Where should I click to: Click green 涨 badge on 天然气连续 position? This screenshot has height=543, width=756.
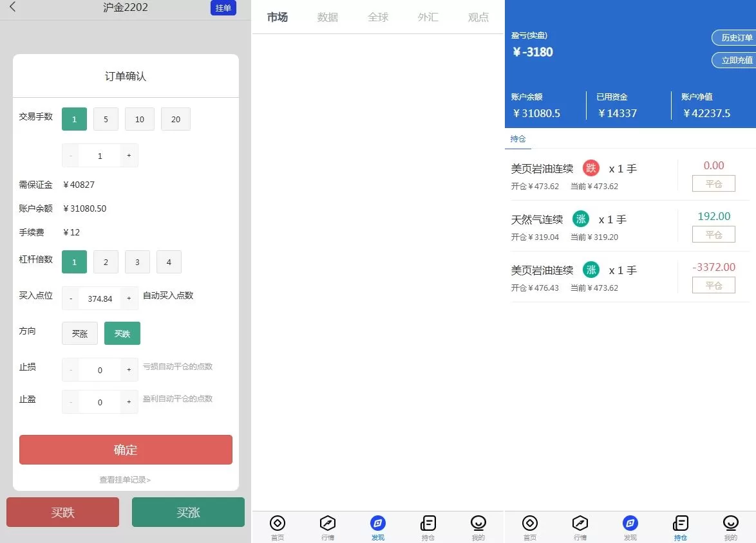click(x=580, y=219)
